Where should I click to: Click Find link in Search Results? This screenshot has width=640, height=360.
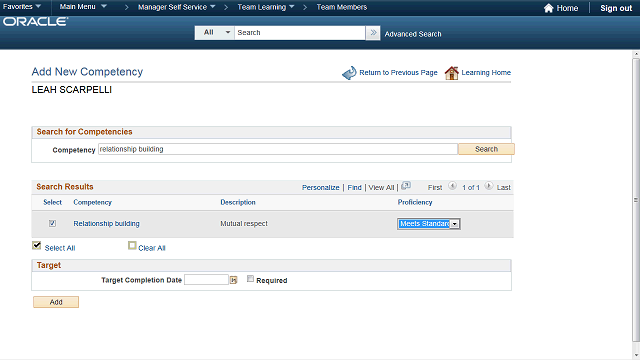354,187
